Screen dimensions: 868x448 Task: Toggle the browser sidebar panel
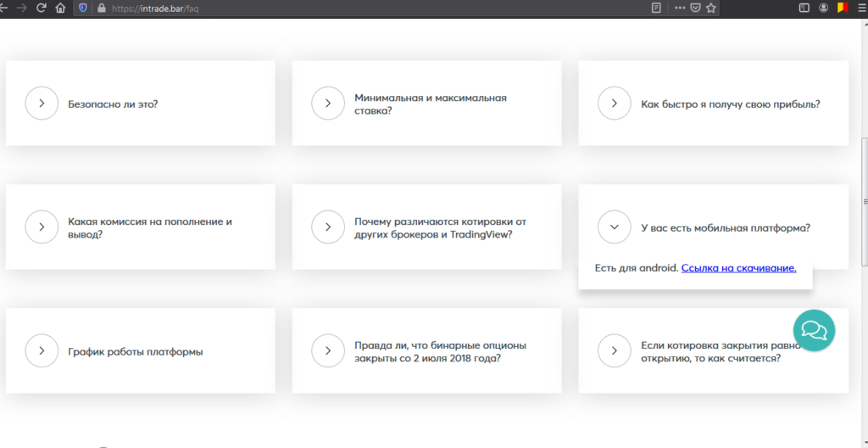(x=804, y=8)
